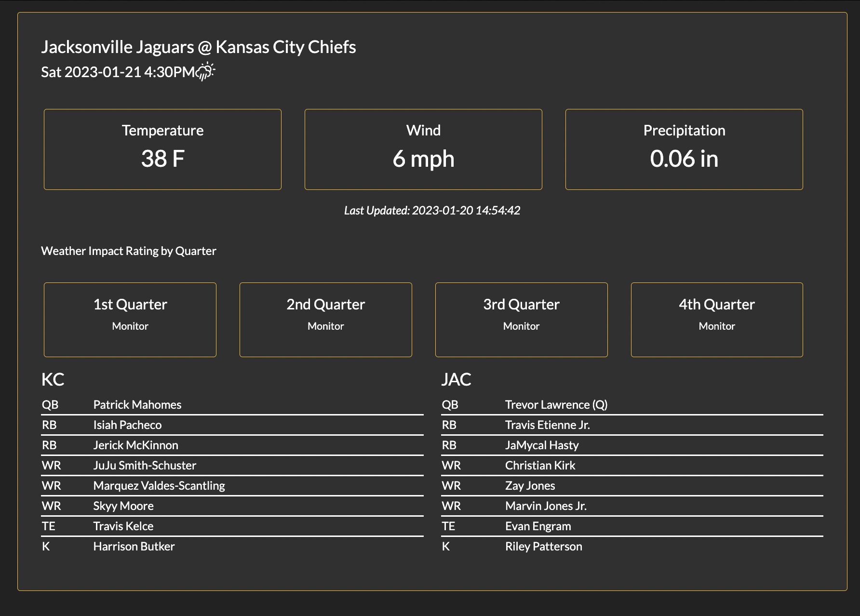Select JuJu Smith-Schuster in the KC roster
Screen dimensions: 860x616
(145, 465)
